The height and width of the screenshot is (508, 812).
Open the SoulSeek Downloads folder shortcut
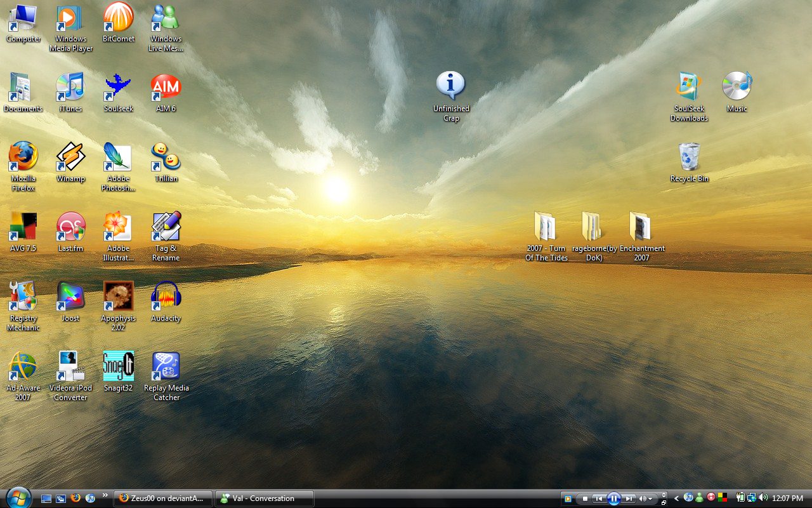tap(689, 97)
